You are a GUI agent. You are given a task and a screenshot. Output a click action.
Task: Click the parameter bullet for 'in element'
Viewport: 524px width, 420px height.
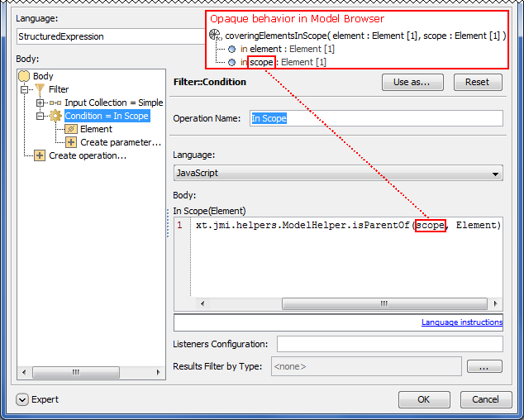point(231,49)
